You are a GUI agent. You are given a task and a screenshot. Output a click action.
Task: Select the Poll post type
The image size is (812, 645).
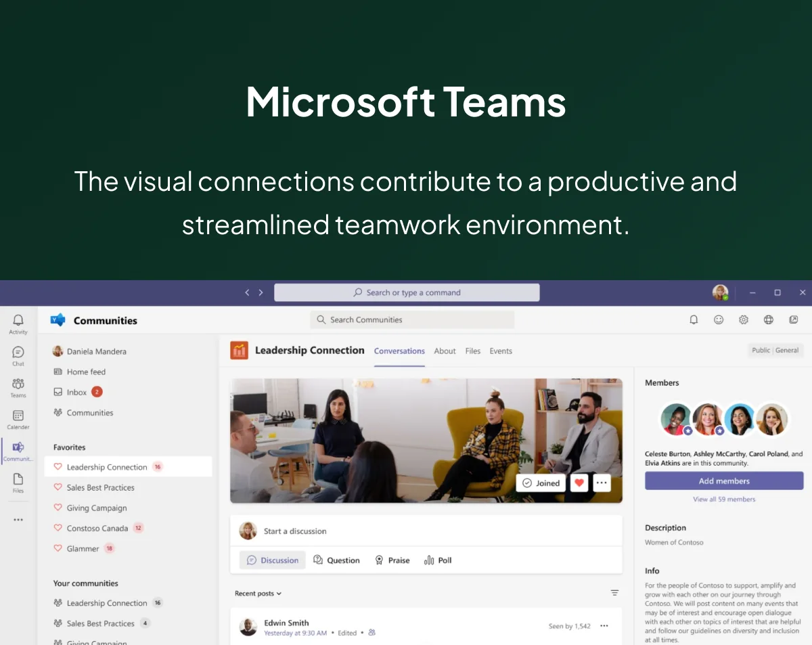pyautogui.click(x=438, y=560)
